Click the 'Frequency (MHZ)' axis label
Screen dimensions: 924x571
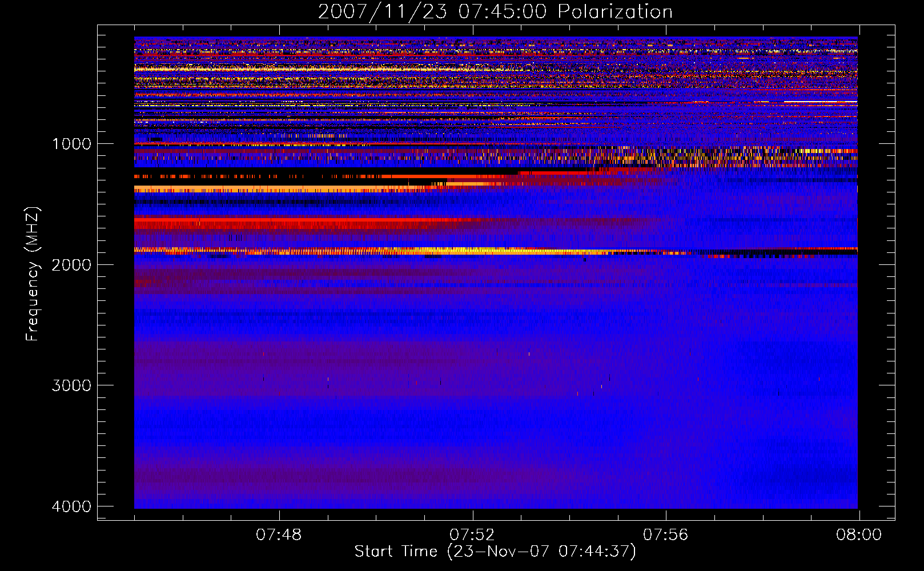(33, 274)
